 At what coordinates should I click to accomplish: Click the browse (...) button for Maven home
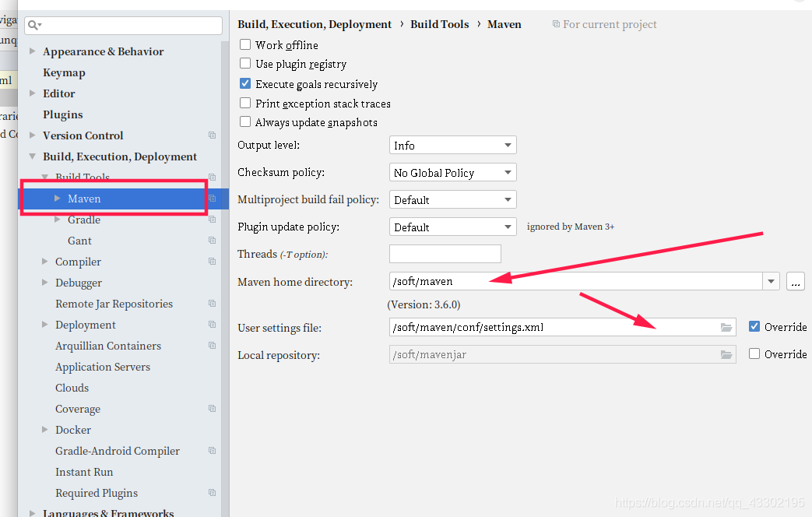tap(795, 282)
